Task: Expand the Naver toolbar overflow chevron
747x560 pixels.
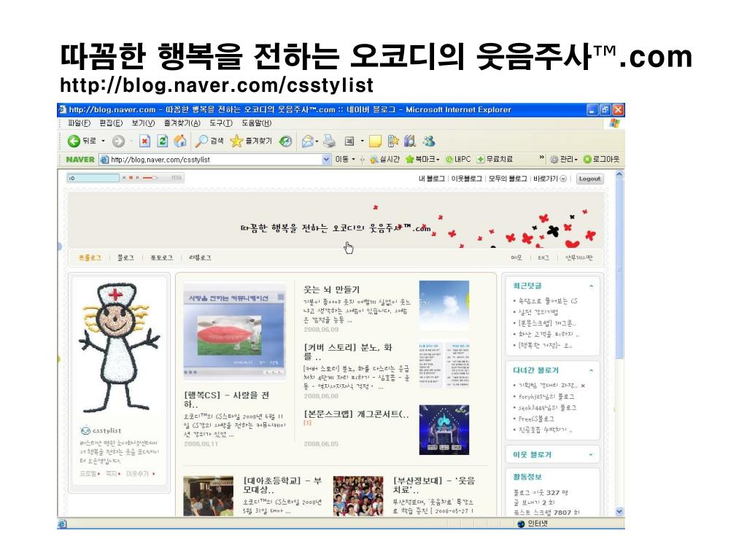Action: click(541, 157)
